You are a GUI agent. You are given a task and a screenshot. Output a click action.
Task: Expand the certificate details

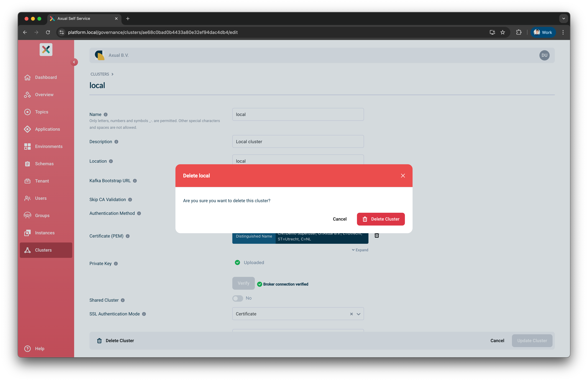click(x=360, y=250)
